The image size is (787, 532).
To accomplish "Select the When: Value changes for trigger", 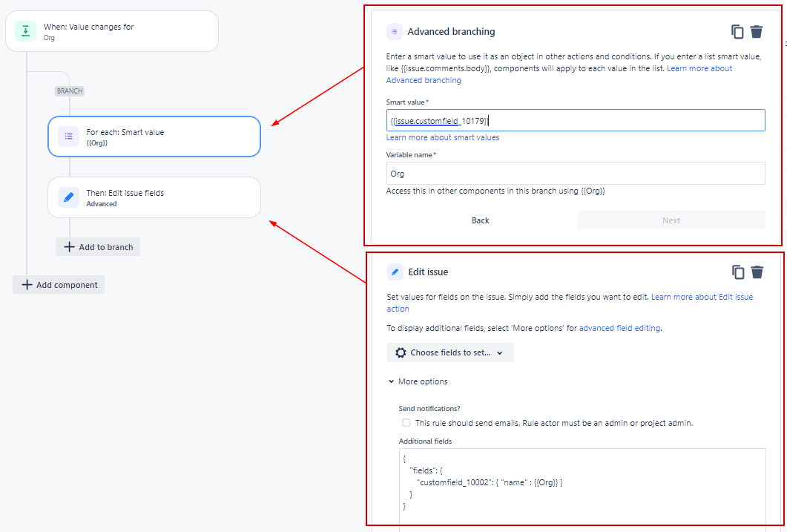I will point(112,31).
